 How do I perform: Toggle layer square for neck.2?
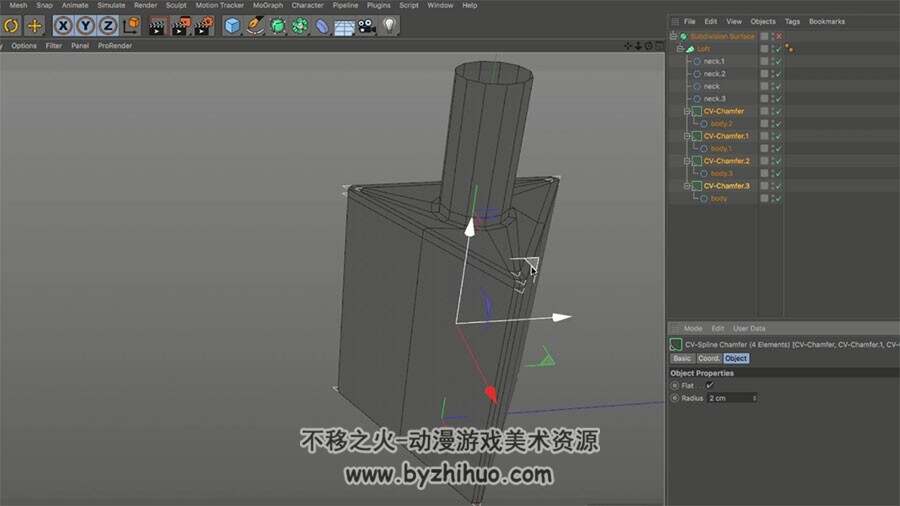[764, 73]
